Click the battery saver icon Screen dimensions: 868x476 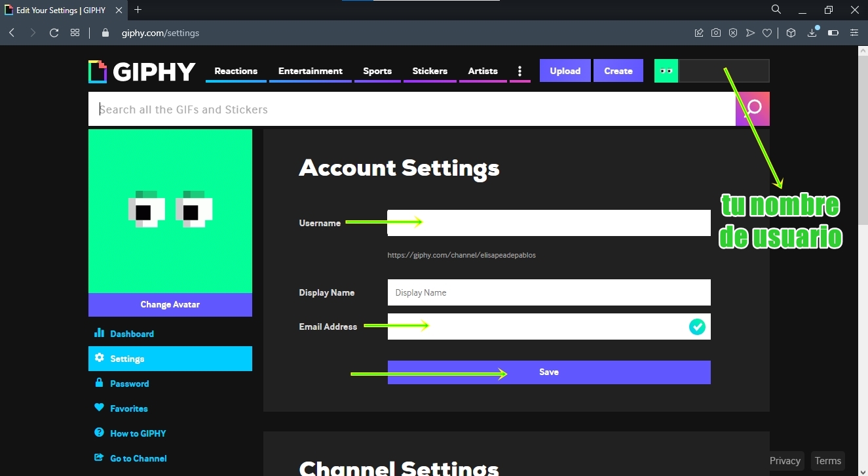point(833,33)
